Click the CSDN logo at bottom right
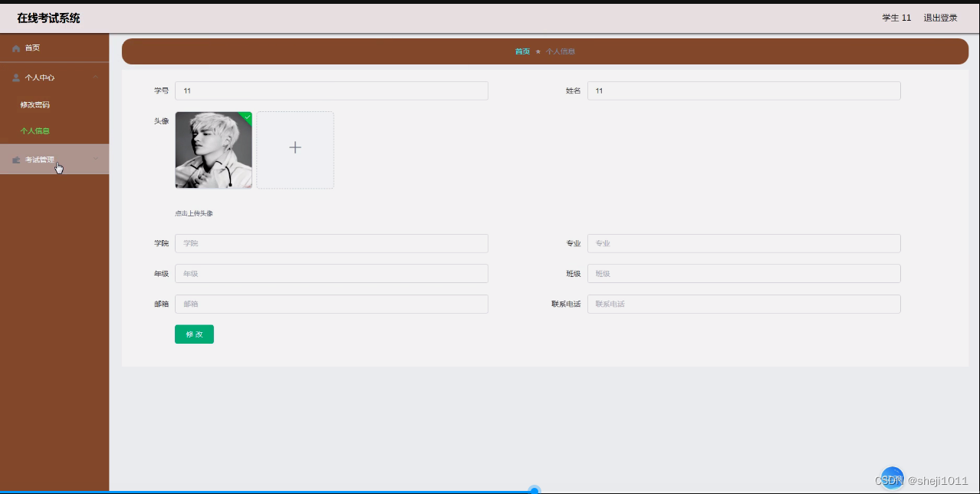Viewport: 980px width, 494px height. (892, 476)
